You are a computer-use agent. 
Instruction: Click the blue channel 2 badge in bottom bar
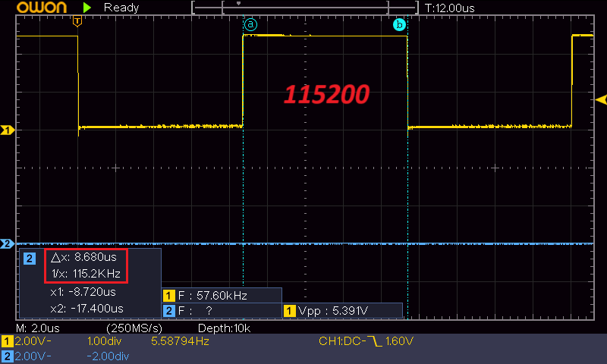(7, 356)
